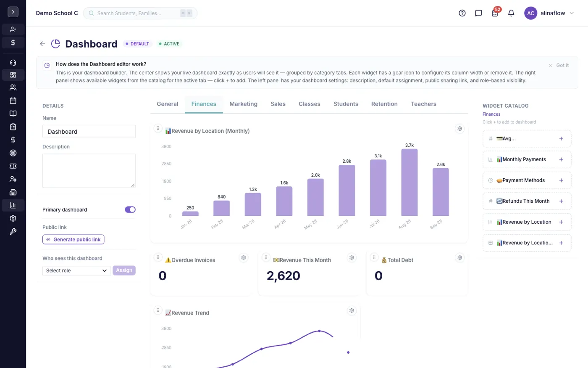This screenshot has height=368, width=588.
Task: Open settings gear for Revenue by Location widget
Action: [460, 129]
